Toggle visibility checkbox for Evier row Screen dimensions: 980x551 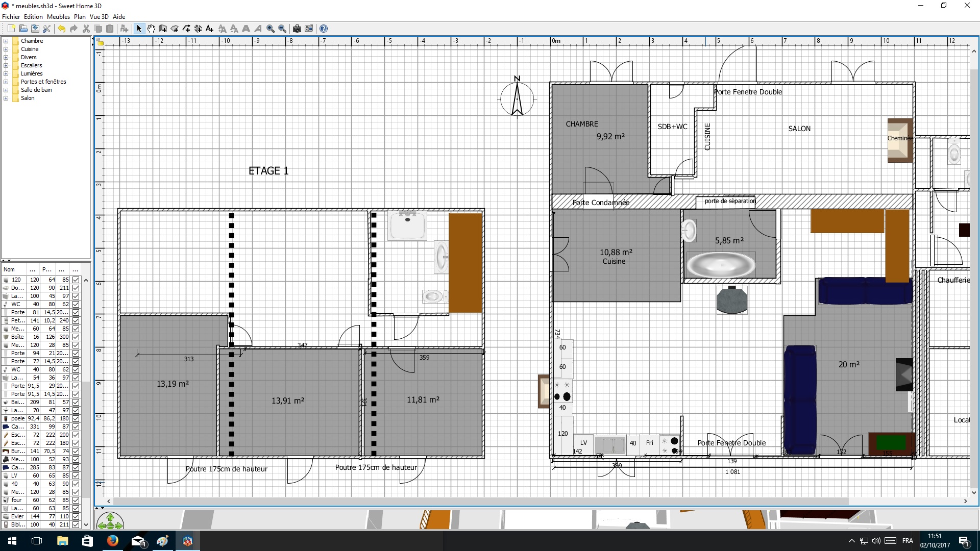(76, 516)
